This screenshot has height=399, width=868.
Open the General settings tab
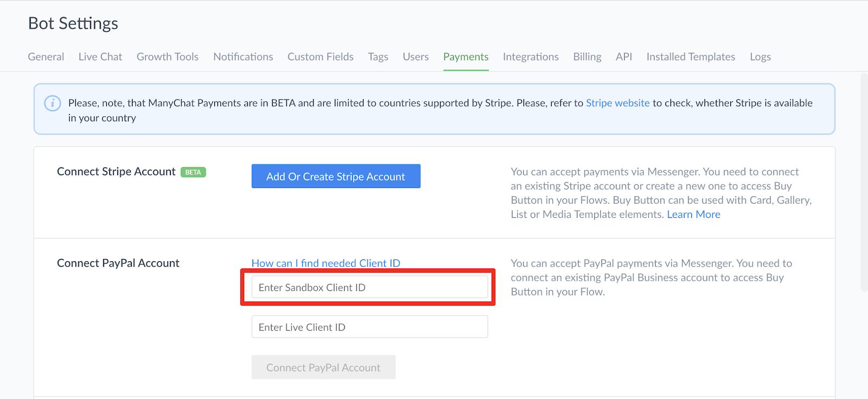[46, 56]
